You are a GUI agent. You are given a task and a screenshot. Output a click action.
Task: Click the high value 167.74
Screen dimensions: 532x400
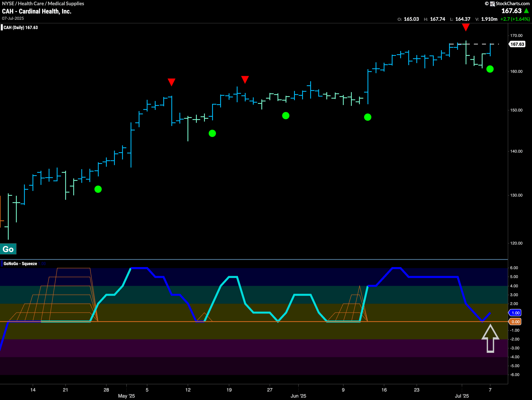(x=437, y=19)
